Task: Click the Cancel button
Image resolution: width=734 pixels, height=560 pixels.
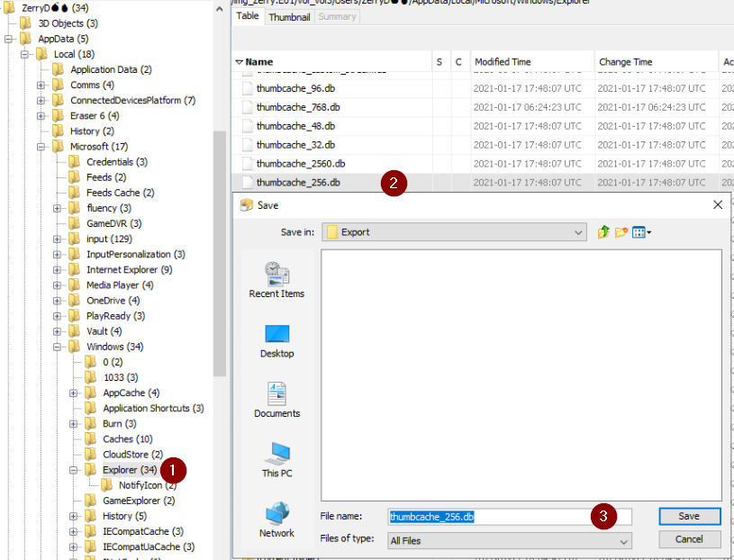Action: coord(689,539)
